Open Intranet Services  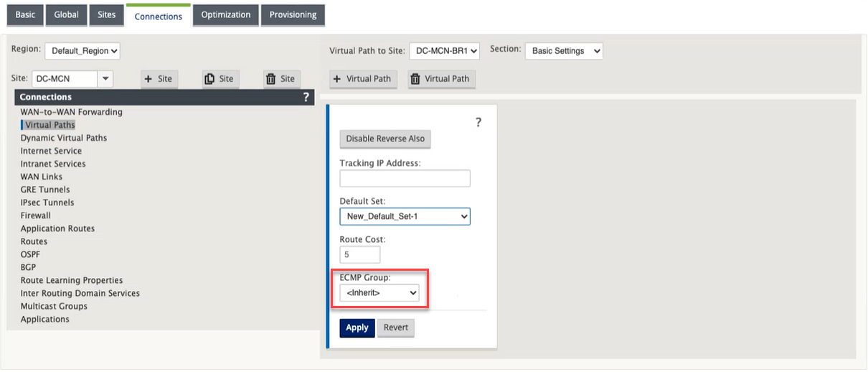click(53, 164)
